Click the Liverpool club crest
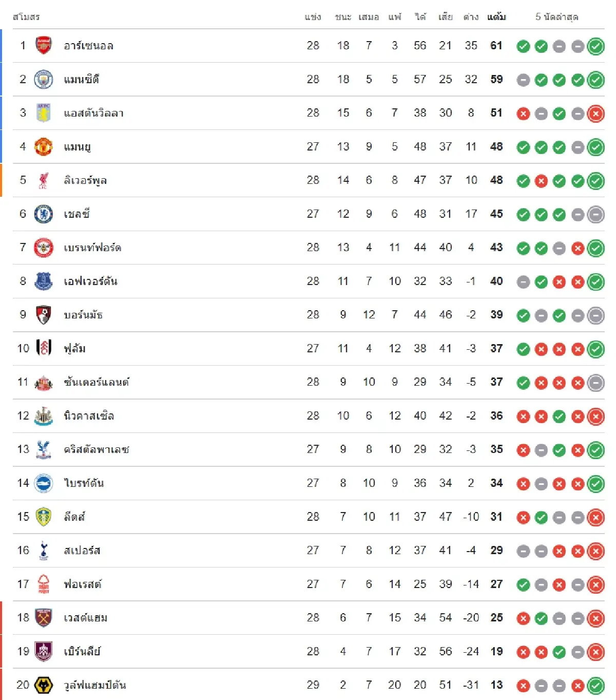 44,180
